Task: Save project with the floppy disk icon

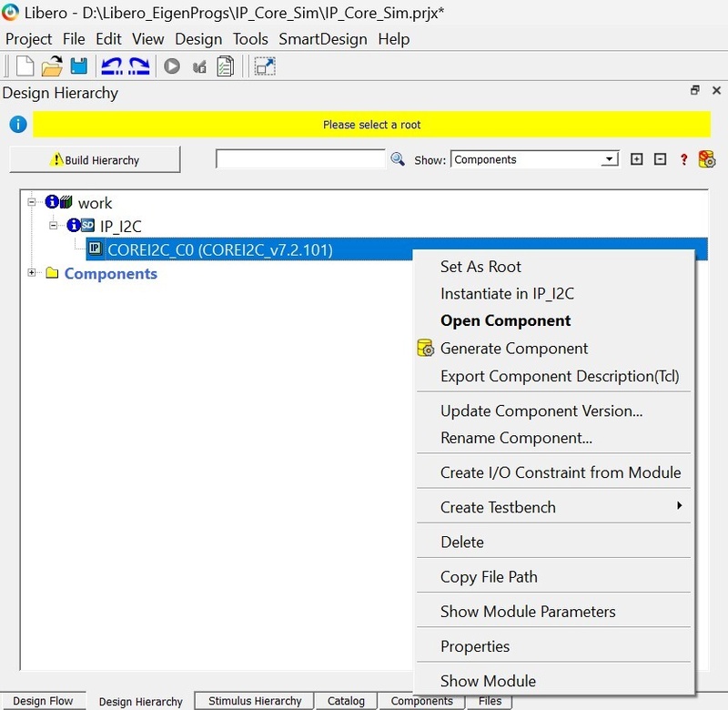Action: (x=79, y=66)
